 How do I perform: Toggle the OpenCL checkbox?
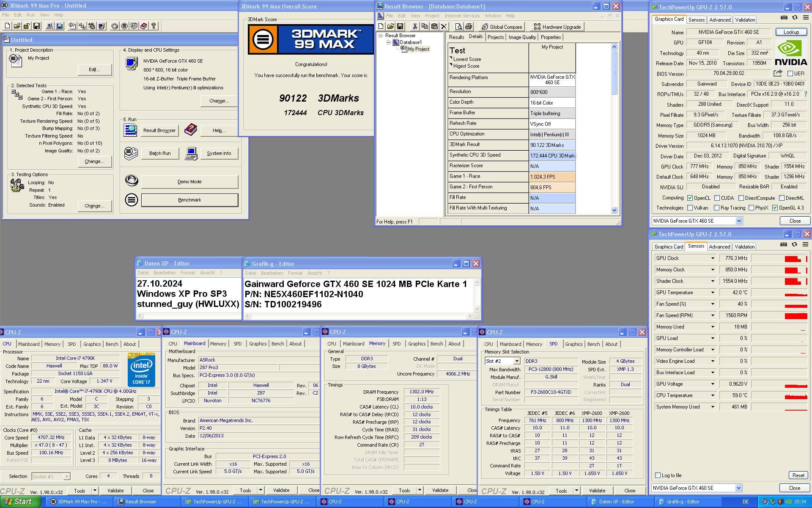690,198
